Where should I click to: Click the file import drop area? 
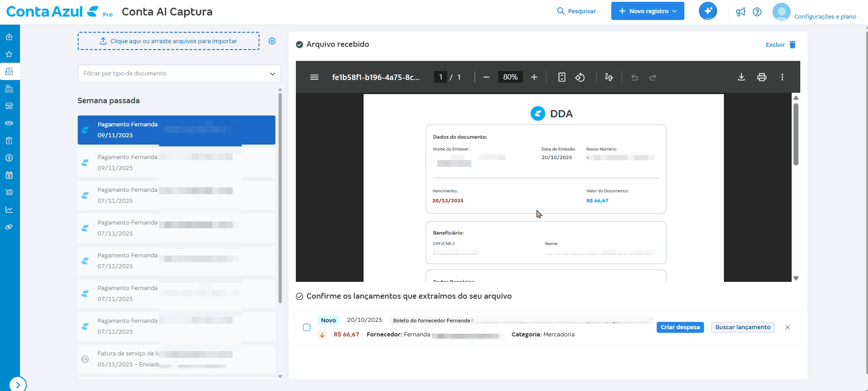(x=169, y=41)
